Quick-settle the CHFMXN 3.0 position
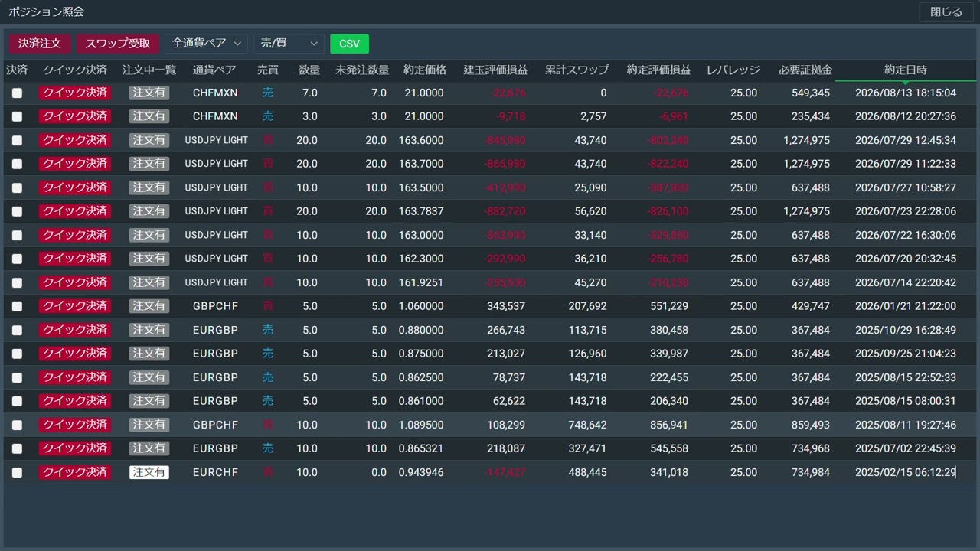This screenshot has height=551, width=980. point(75,116)
